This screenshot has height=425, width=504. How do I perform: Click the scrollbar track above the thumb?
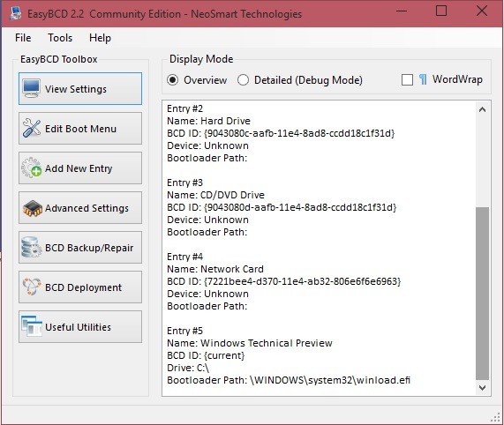coord(482,161)
